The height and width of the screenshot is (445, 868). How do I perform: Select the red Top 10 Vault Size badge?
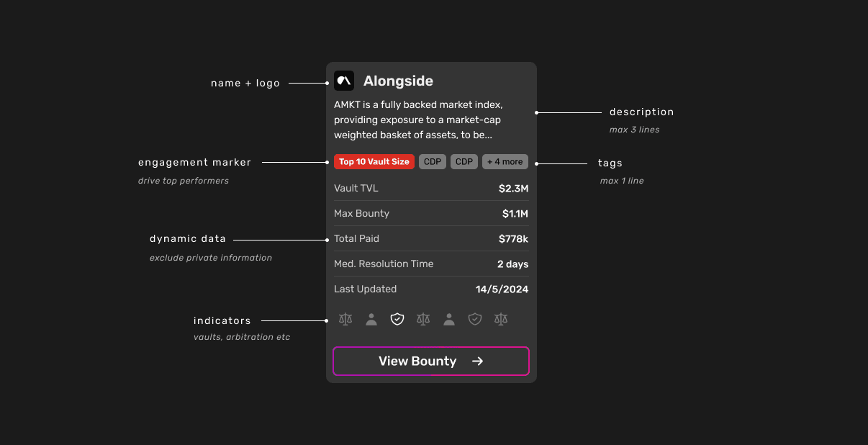[x=374, y=162]
